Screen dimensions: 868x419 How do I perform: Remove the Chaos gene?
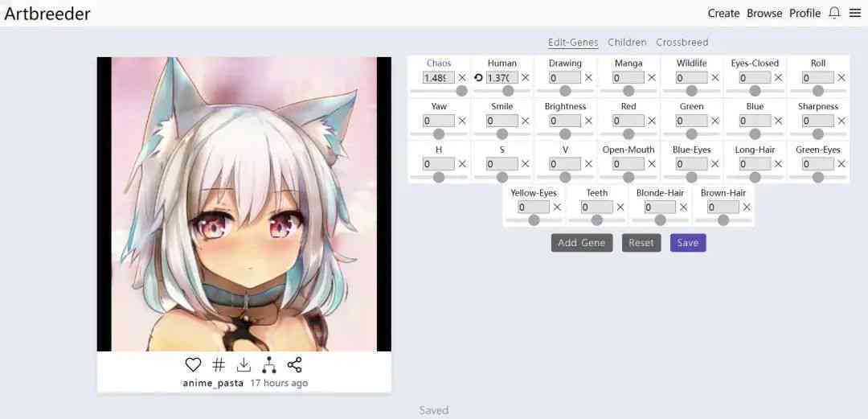462,77
